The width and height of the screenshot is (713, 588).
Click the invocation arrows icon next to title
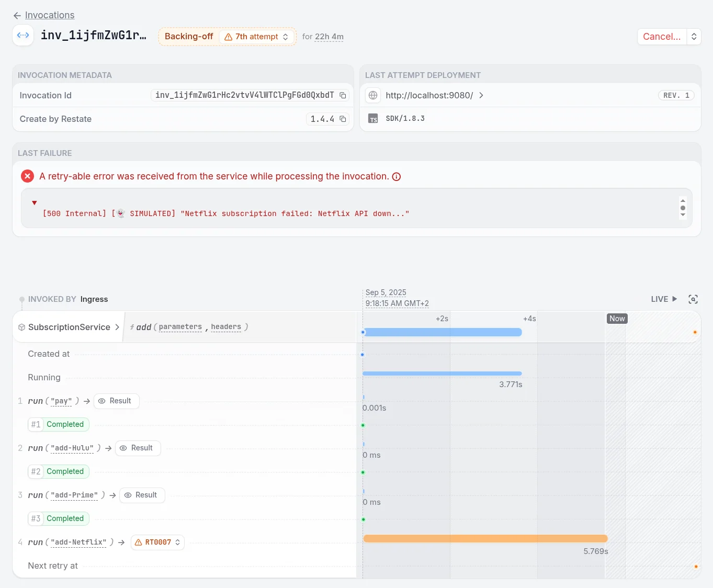[x=23, y=36]
